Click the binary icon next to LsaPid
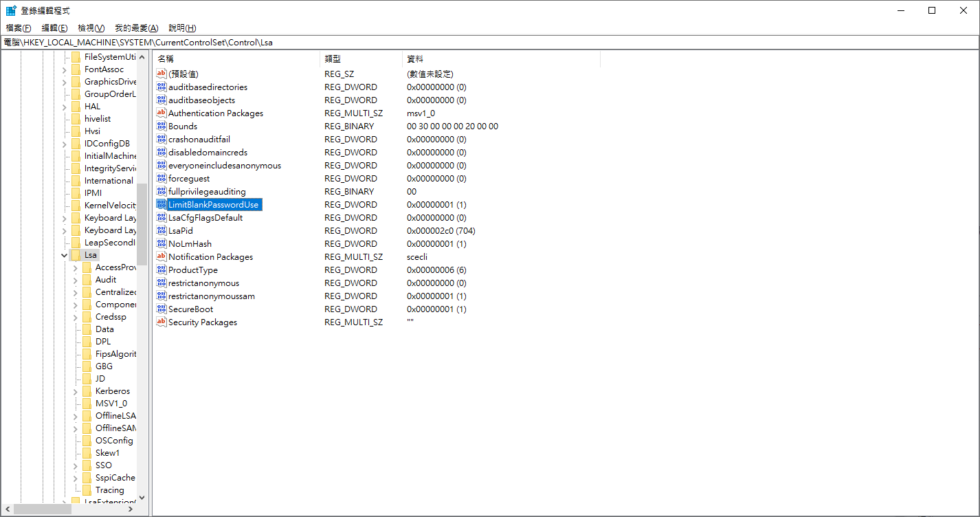This screenshot has width=980, height=517. [x=162, y=231]
